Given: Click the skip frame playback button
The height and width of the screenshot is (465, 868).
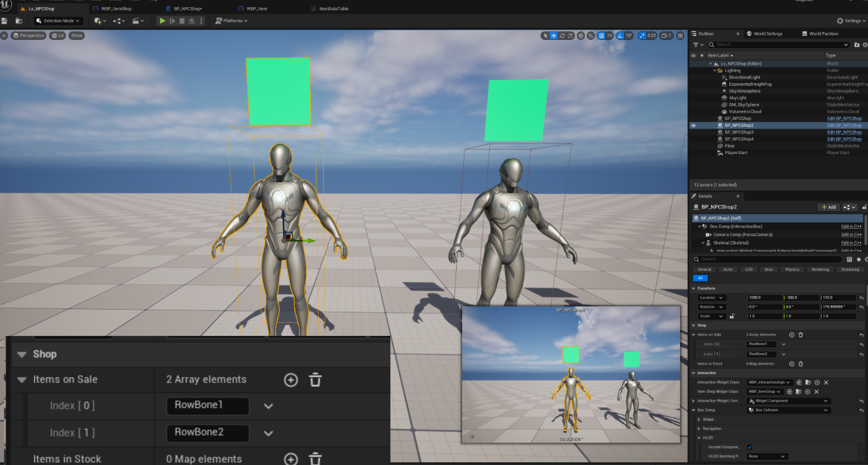Looking at the screenshot, I should [172, 21].
